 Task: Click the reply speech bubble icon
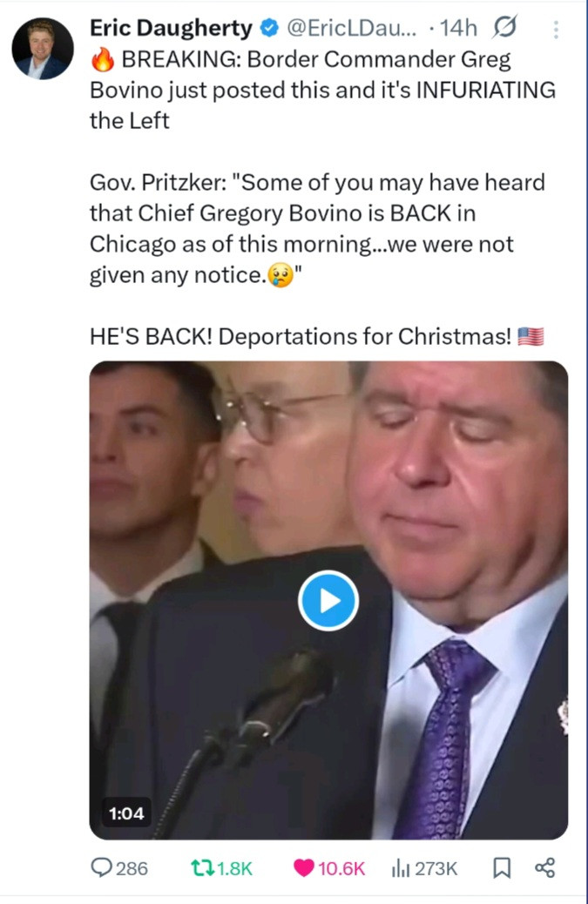click(102, 867)
